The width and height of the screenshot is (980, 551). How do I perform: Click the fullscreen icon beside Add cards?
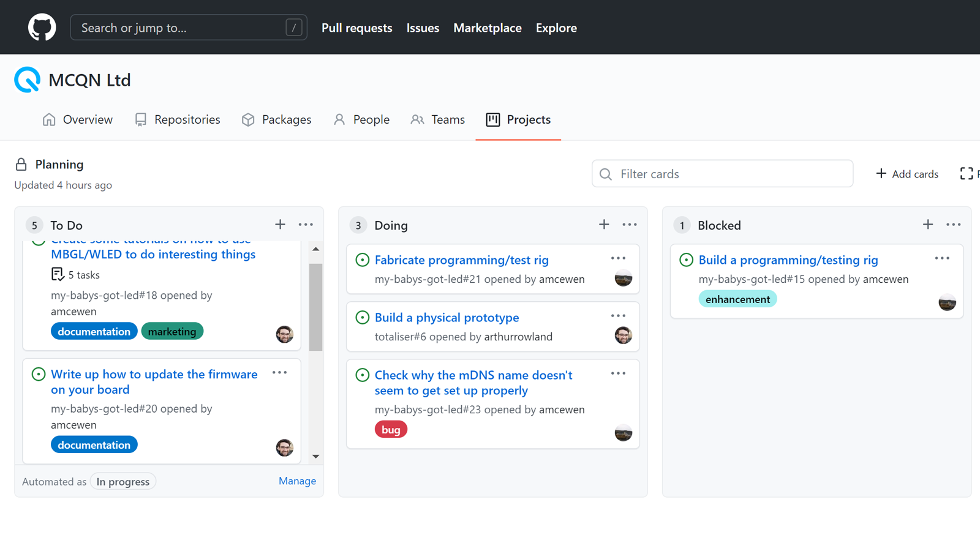[967, 174]
